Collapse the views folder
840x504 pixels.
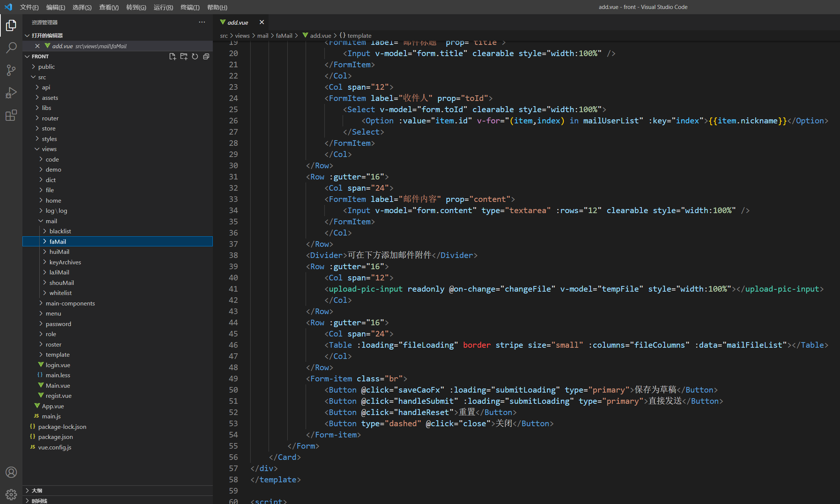(49, 149)
